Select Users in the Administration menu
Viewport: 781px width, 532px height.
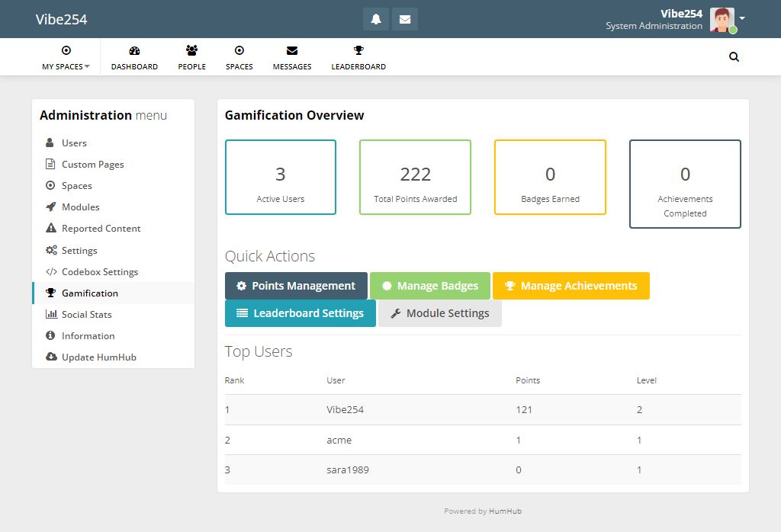tap(74, 143)
